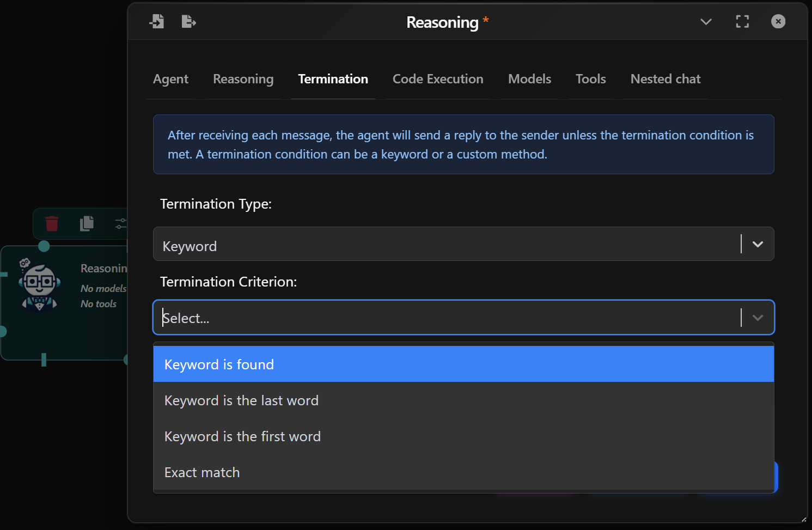Open the Termination Criterion dropdown arrow
812x530 pixels.
[x=756, y=317]
